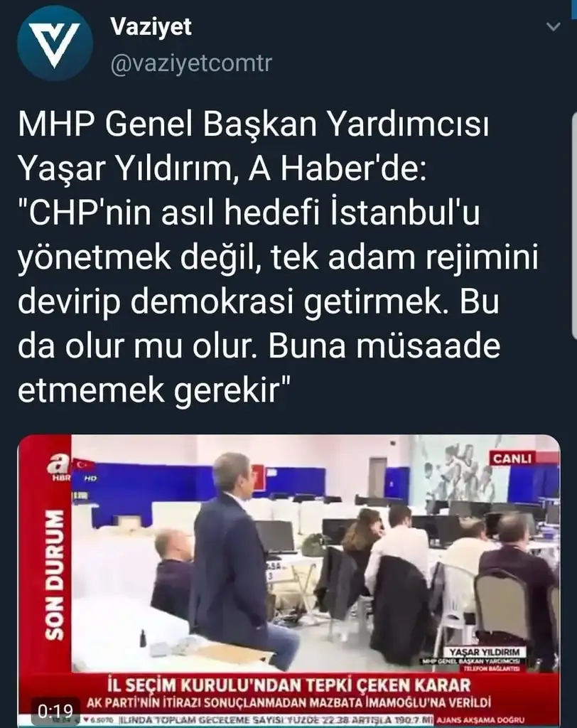This screenshot has width=577, height=728.
Task: Open the @vaziyetcomtr handle
Action: [x=191, y=63]
